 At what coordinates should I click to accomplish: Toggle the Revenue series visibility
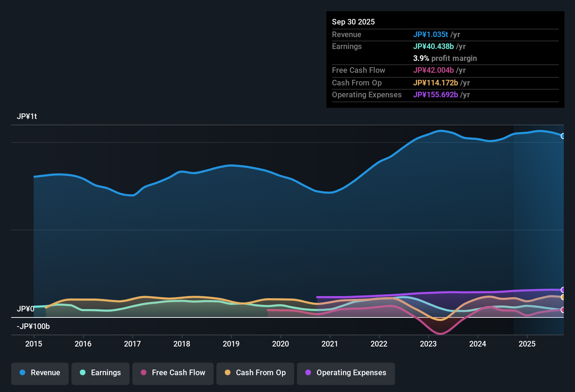click(x=40, y=373)
